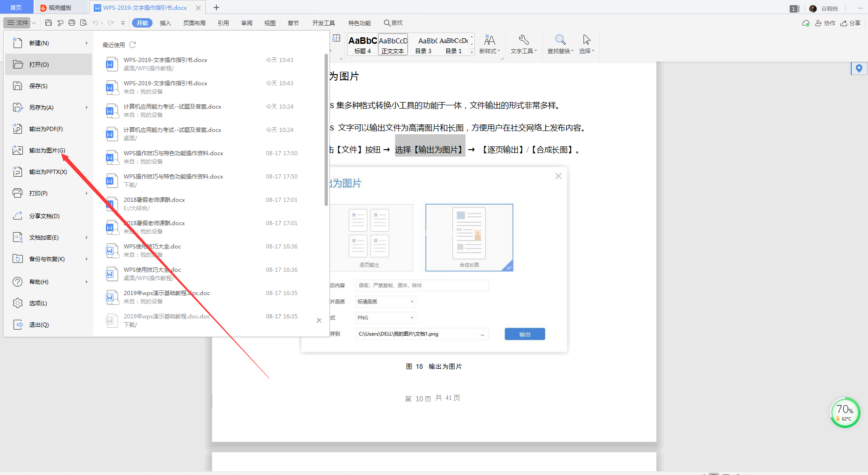
Task: Click the 退出(Q) exit icon
Action: click(17, 324)
